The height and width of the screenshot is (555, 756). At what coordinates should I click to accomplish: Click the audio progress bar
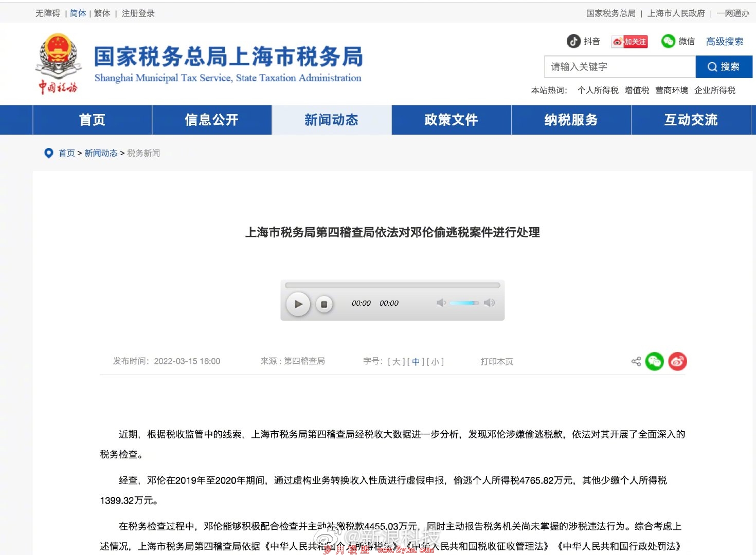coord(392,285)
